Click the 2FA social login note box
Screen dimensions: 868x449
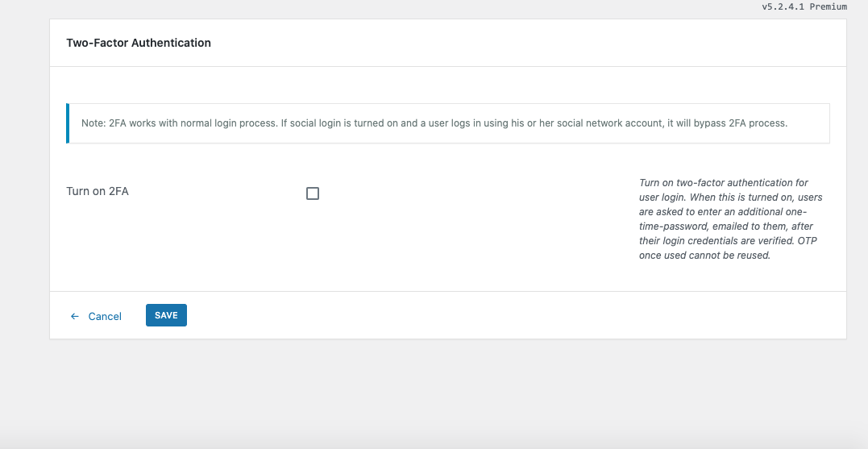448,123
